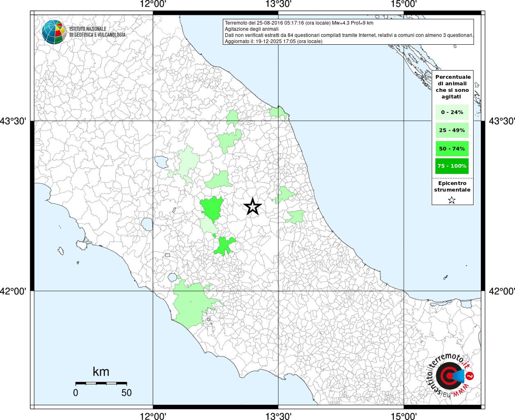Screen dimensions: 515x420
Task: Click the 'Agitazione degli animali' subtitle
Action: click(252, 29)
